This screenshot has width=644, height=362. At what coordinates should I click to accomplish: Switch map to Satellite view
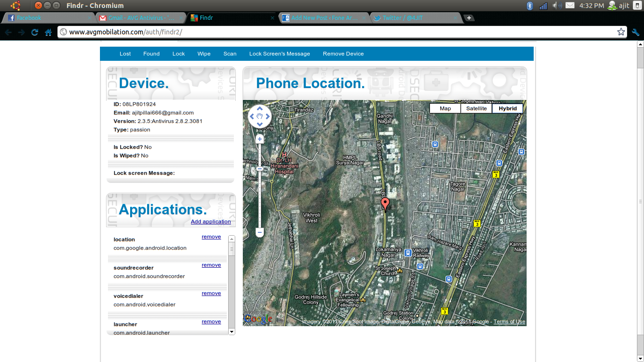pos(476,108)
